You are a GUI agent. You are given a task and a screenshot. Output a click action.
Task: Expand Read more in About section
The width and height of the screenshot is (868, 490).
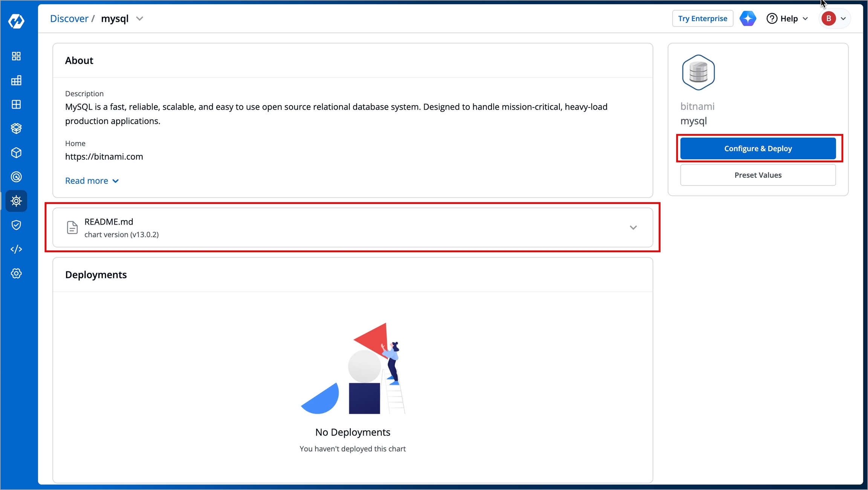92,181
